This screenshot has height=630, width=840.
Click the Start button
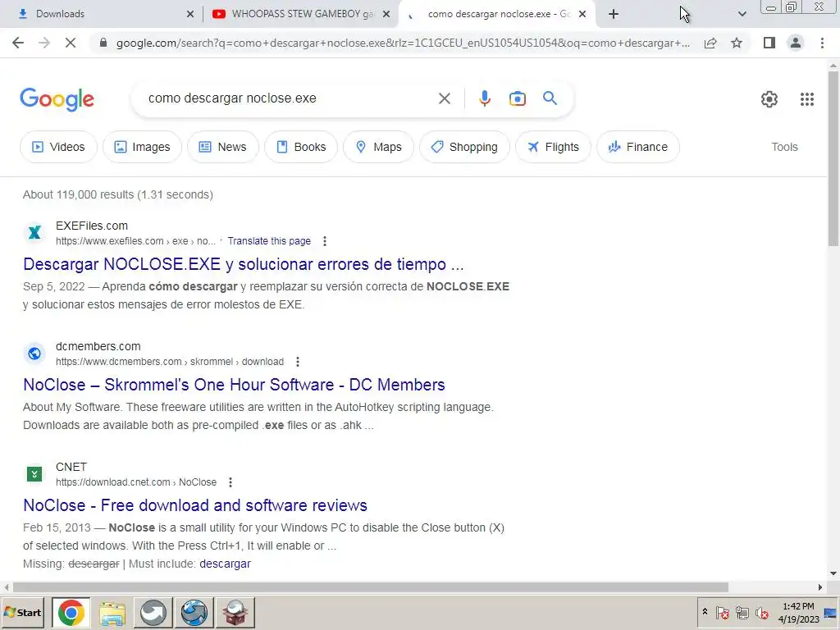click(23, 612)
